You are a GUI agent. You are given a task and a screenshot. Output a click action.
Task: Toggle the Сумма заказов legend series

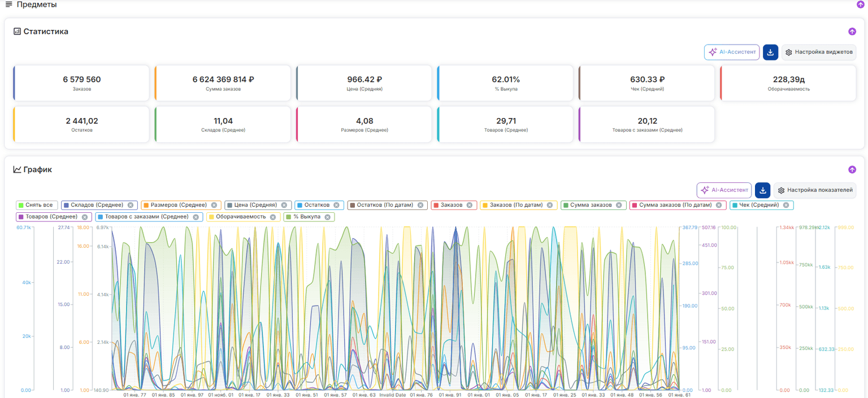(x=594, y=205)
